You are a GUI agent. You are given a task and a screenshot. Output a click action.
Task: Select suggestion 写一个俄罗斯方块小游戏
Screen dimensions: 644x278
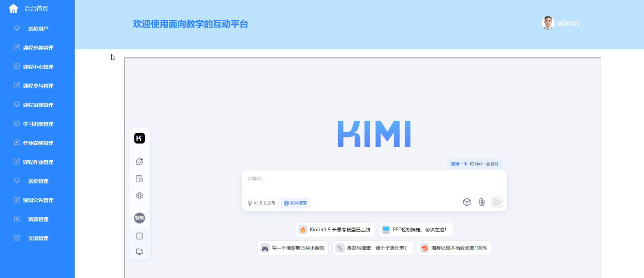coord(293,248)
